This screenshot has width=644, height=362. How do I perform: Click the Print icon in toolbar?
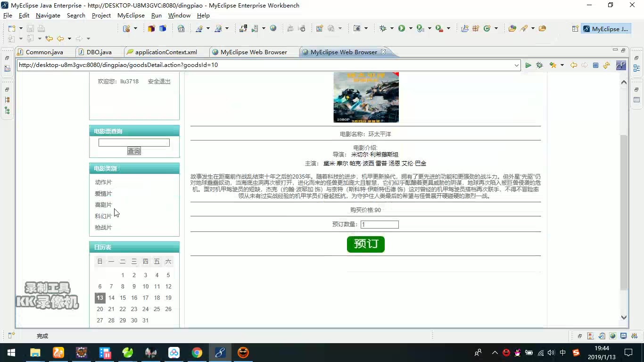pyautogui.click(x=41, y=29)
